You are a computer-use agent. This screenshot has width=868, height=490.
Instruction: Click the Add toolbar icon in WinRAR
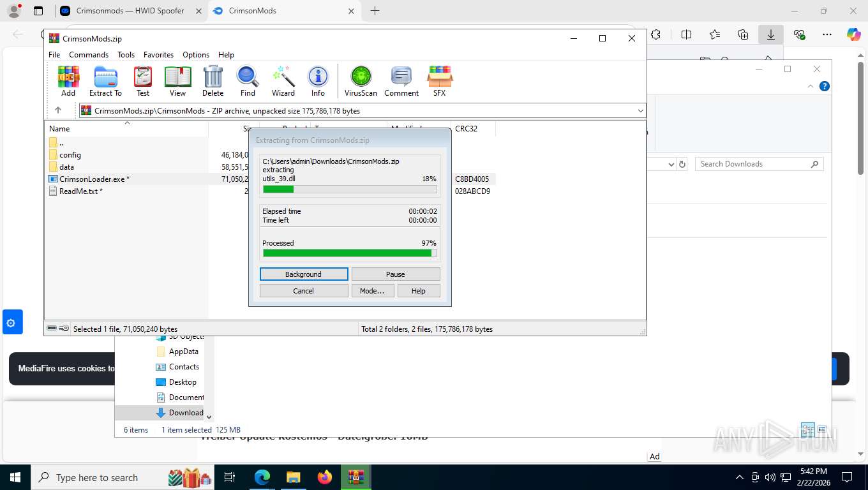[68, 81]
